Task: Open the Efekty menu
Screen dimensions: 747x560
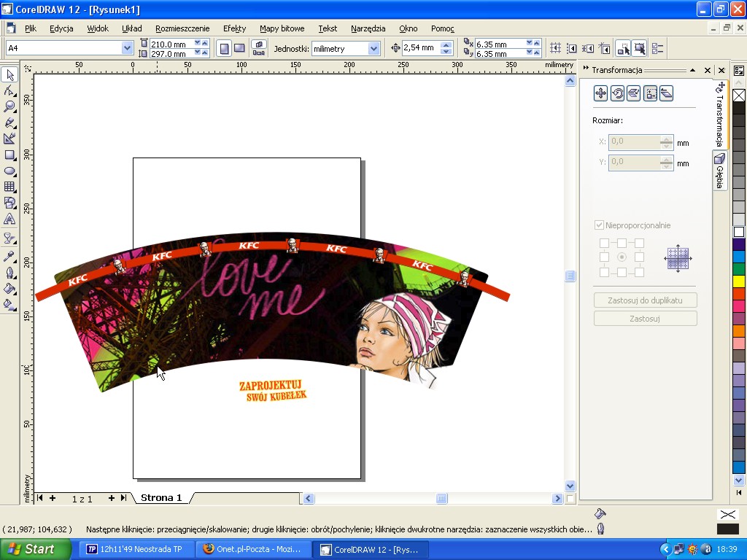Action: [x=234, y=28]
